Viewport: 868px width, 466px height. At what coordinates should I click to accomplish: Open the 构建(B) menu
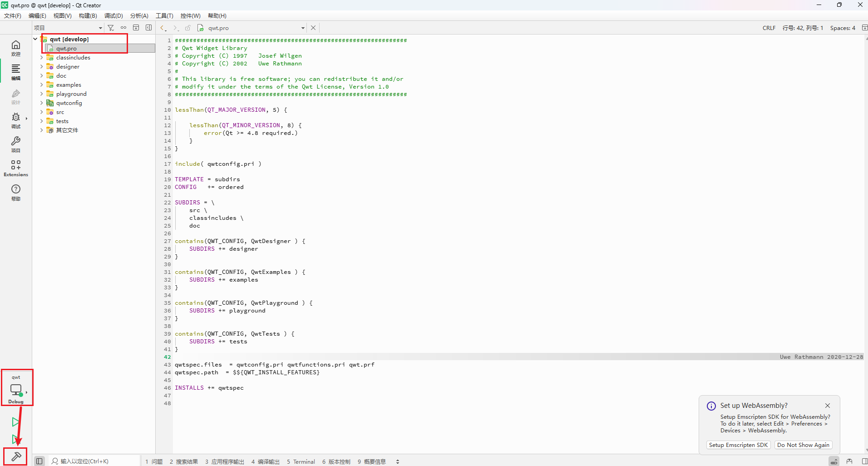click(88, 16)
